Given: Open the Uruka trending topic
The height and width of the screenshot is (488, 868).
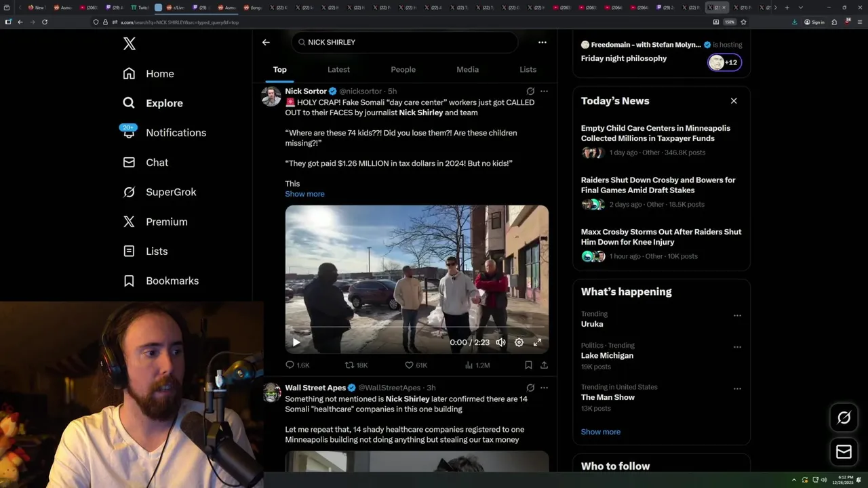Looking at the screenshot, I should (x=592, y=324).
